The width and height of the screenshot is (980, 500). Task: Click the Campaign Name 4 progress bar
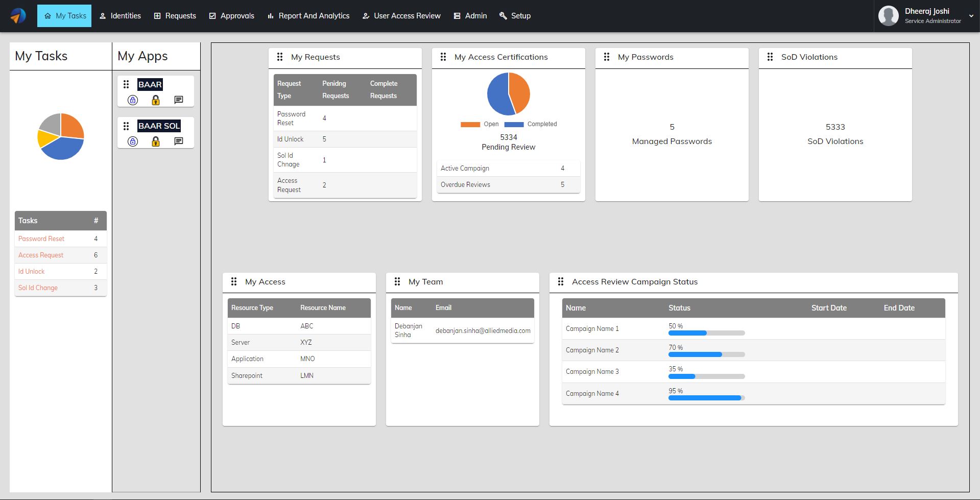(x=706, y=398)
